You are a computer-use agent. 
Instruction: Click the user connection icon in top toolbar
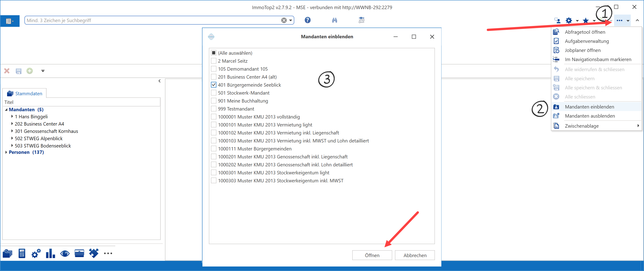(x=557, y=21)
